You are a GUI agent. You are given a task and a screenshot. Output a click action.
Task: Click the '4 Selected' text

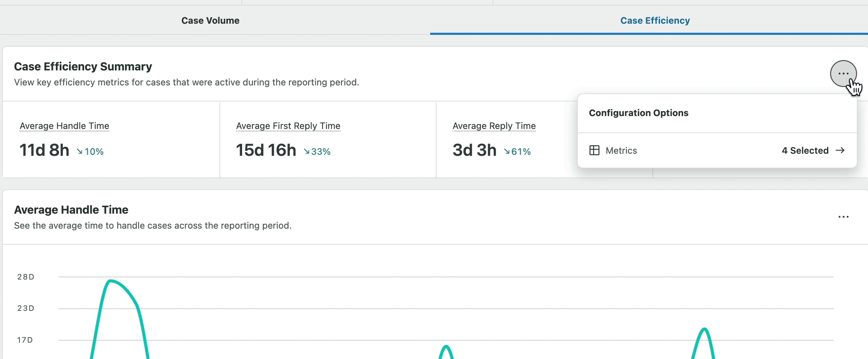click(805, 151)
